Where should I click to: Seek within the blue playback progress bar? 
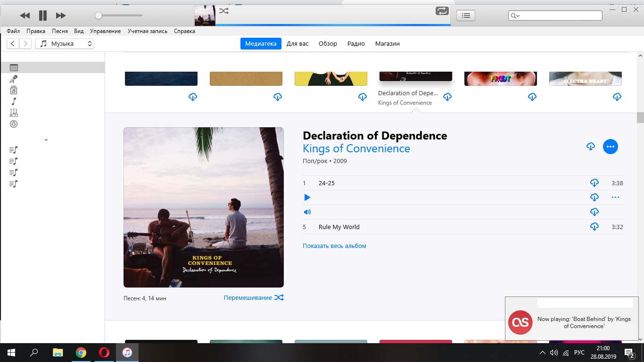click(x=333, y=25)
